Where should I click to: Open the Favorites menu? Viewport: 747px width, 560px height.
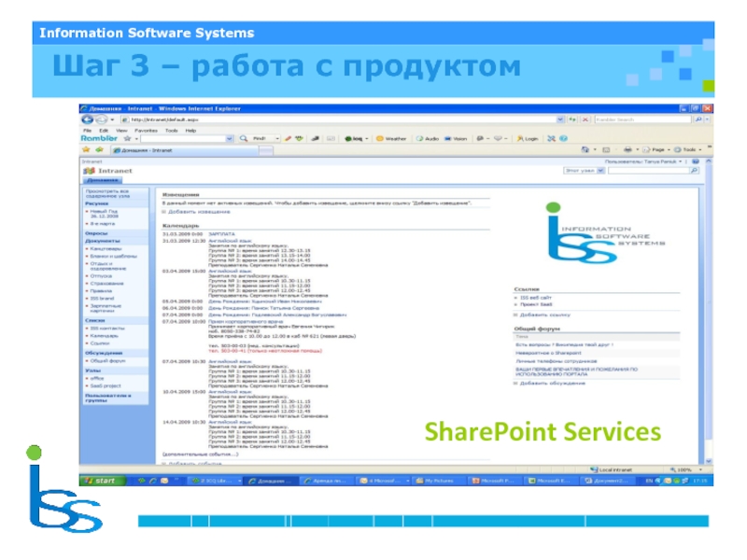coord(146,130)
